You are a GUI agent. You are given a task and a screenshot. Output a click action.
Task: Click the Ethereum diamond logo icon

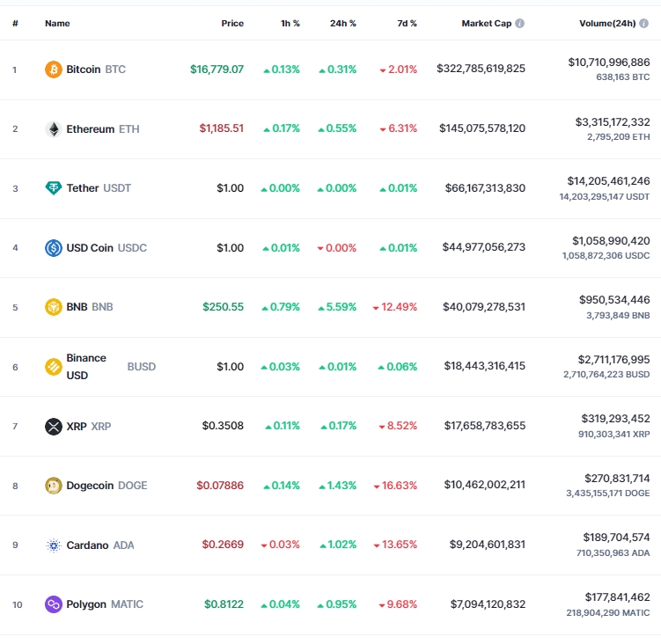click(54, 129)
